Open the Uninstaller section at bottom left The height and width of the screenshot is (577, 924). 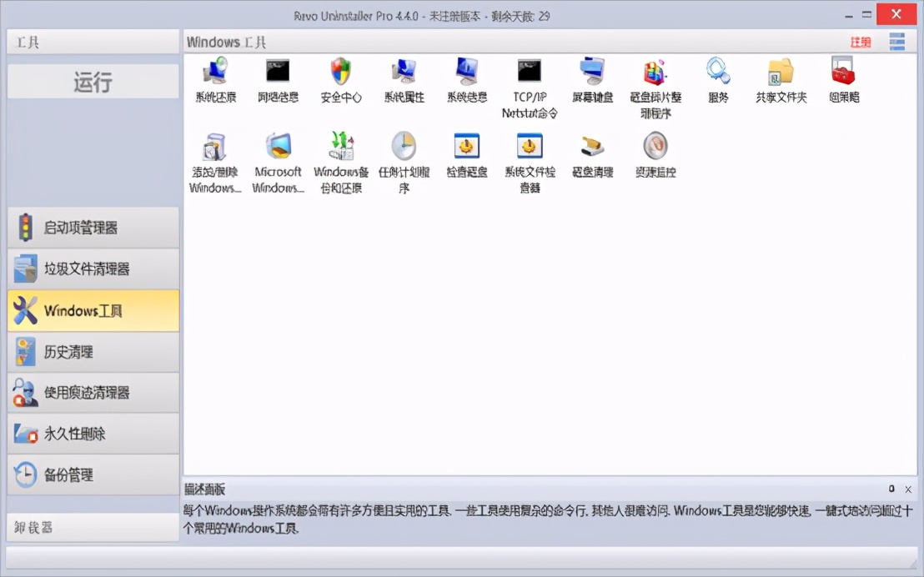92,527
